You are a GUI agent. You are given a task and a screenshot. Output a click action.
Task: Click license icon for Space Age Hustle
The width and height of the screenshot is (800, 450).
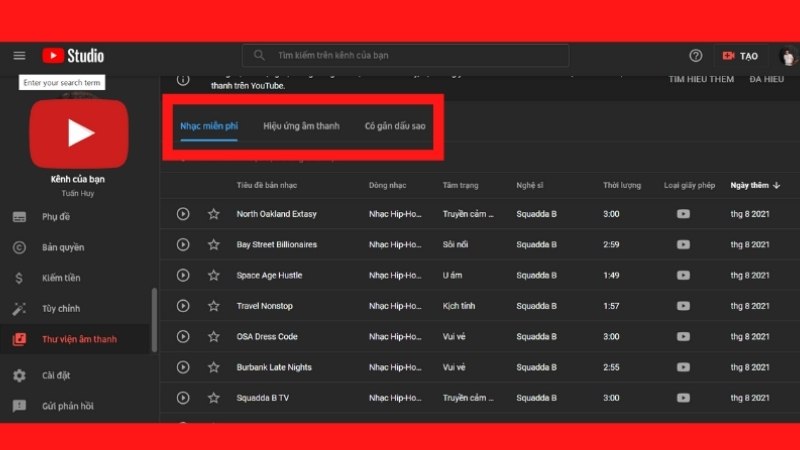(683, 275)
